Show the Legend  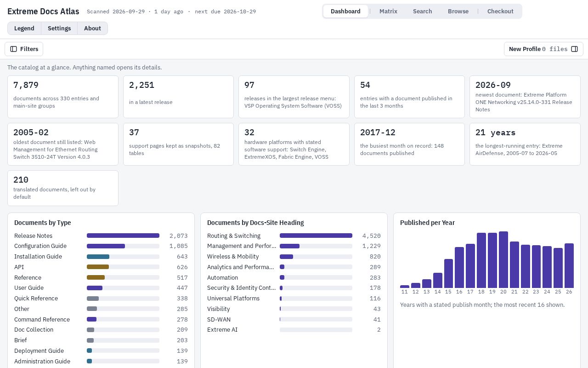click(x=24, y=29)
